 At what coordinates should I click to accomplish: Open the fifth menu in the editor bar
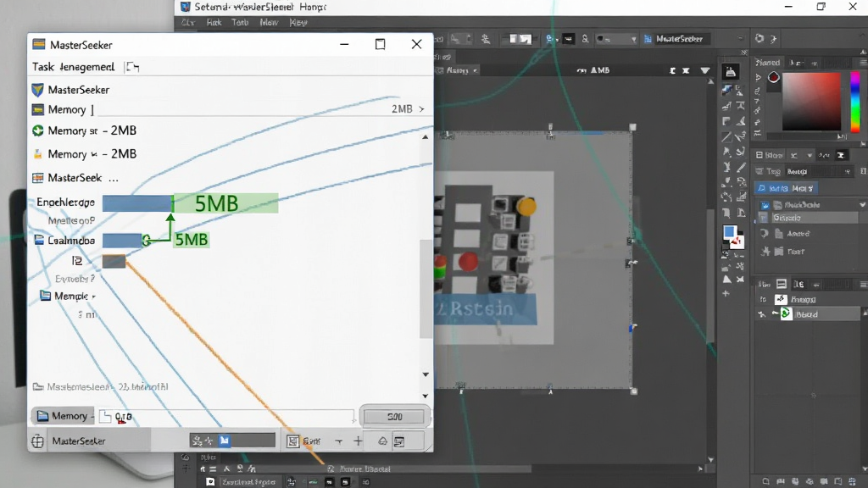[298, 22]
